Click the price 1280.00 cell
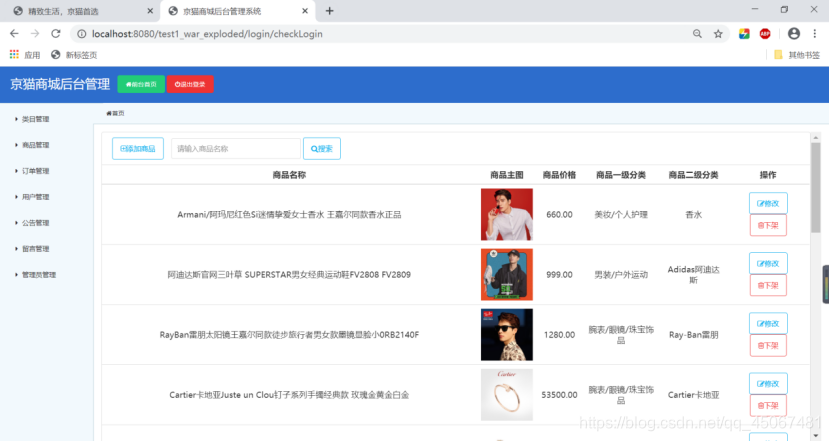830x441 pixels. (x=559, y=335)
